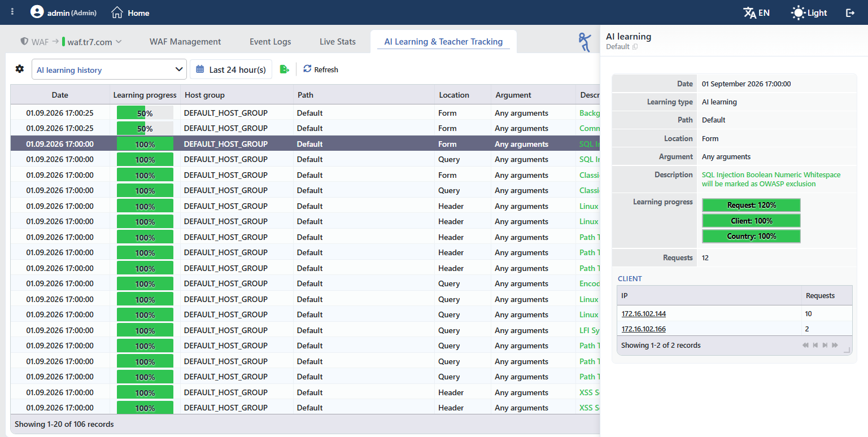
Task: Open the three-dot main menu icon
Action: [12, 12]
